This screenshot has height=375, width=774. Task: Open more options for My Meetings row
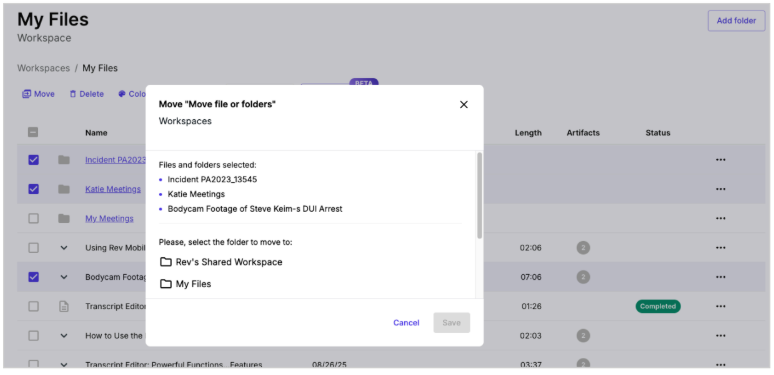(721, 218)
